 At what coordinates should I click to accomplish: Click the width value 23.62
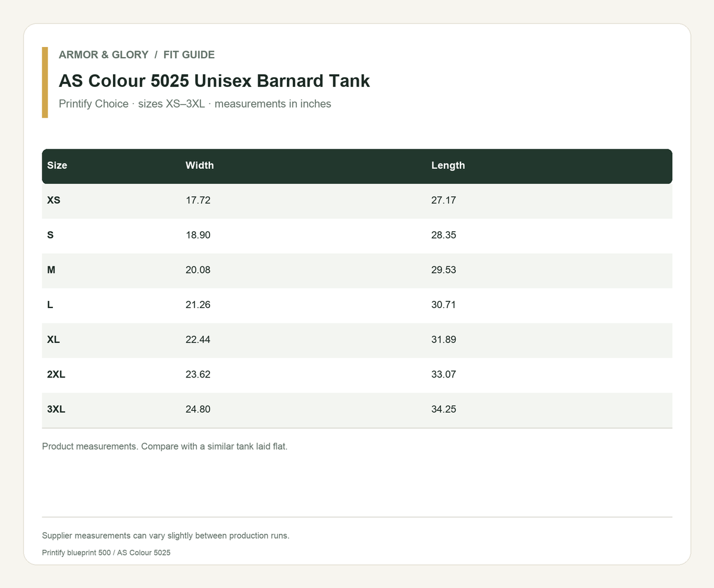coord(198,375)
